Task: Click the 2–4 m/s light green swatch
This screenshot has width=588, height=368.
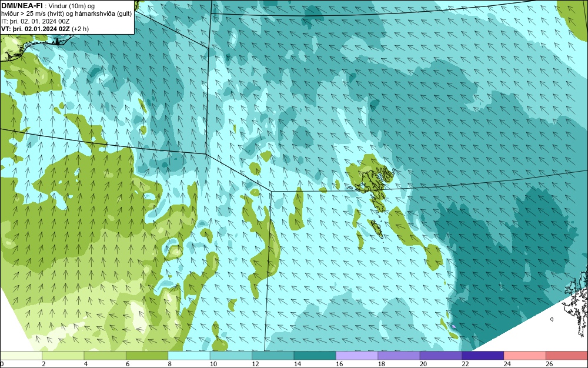Action: tap(63, 356)
